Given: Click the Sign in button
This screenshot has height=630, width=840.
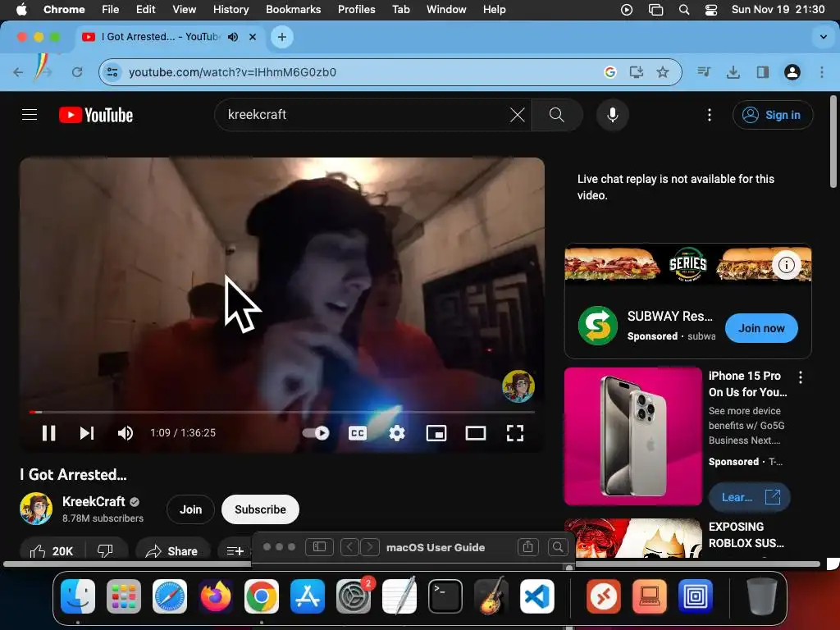Looking at the screenshot, I should click(773, 115).
